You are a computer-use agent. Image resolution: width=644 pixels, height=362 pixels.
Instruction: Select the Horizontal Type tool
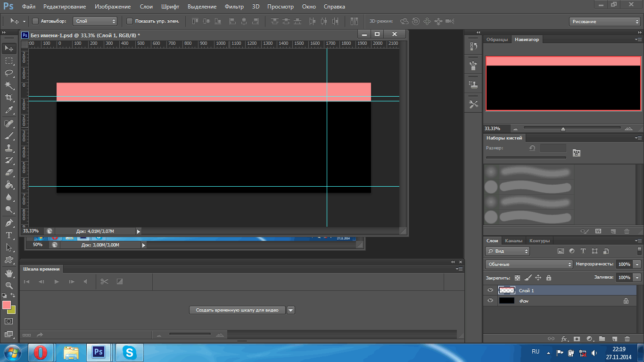pos(9,235)
